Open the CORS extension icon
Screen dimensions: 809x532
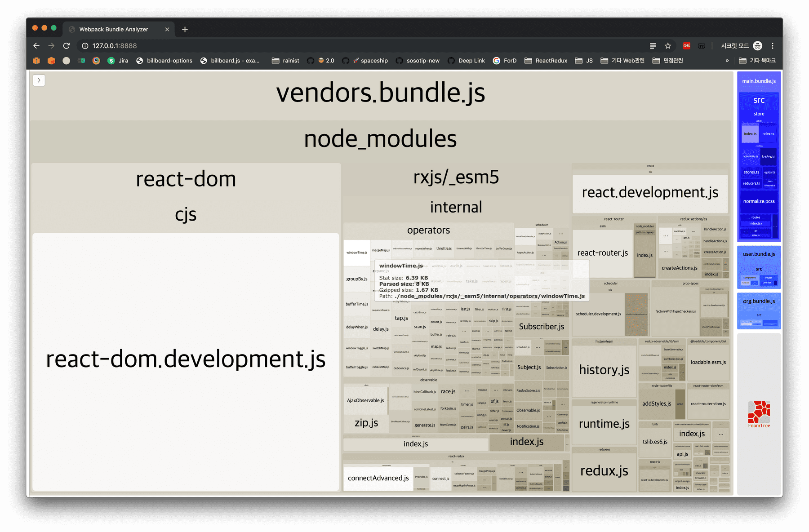tap(686, 46)
